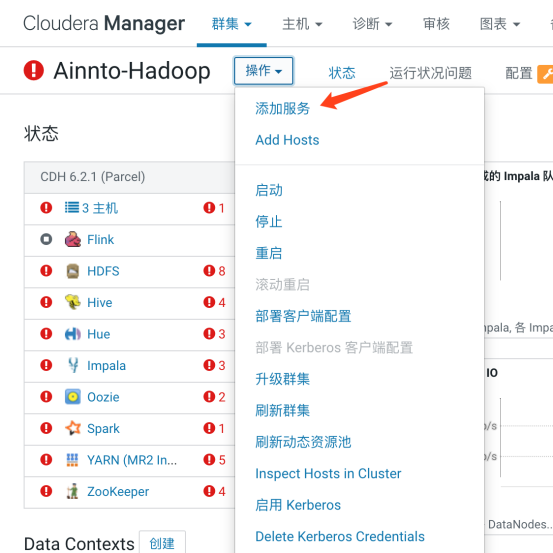Open the 诊断 dropdown menu

point(372,24)
